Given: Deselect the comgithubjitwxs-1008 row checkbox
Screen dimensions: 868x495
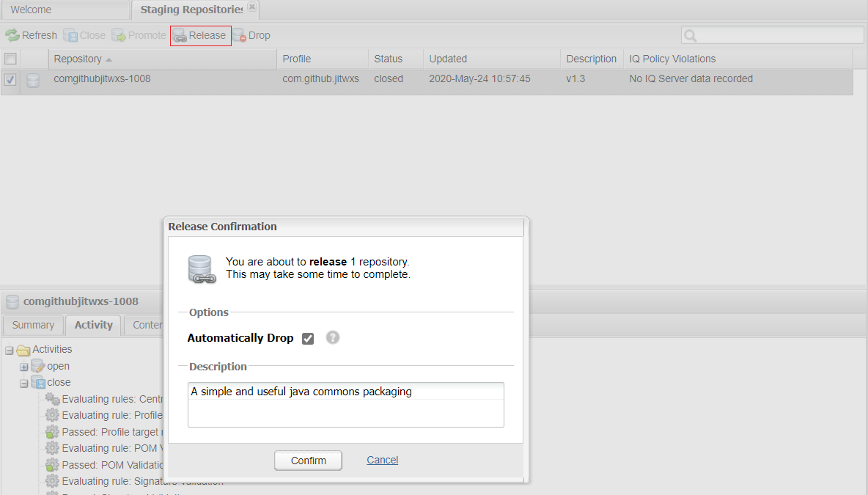Looking at the screenshot, I should coord(10,81).
